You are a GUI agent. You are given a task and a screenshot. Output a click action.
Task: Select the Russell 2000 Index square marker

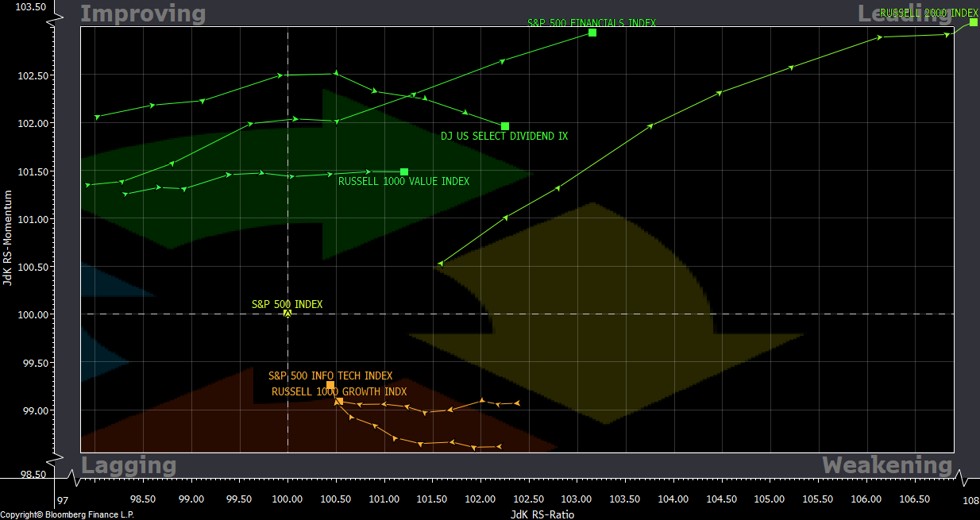(974, 22)
